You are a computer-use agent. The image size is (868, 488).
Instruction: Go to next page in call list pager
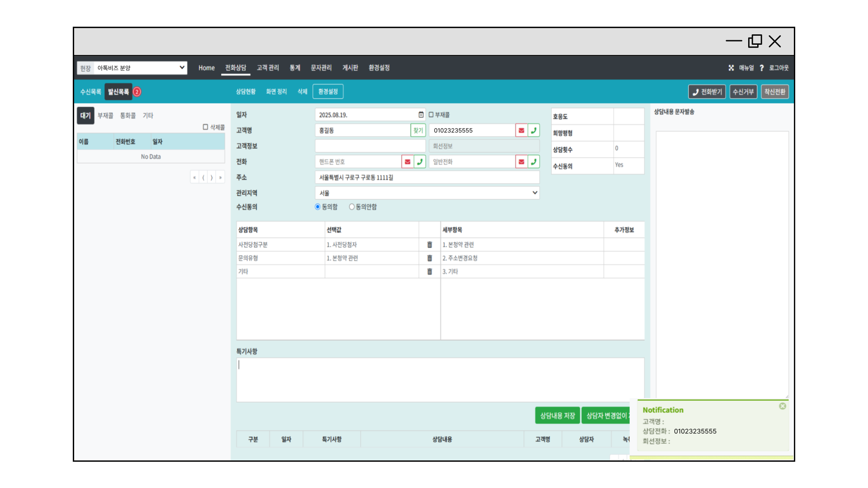[x=212, y=178]
